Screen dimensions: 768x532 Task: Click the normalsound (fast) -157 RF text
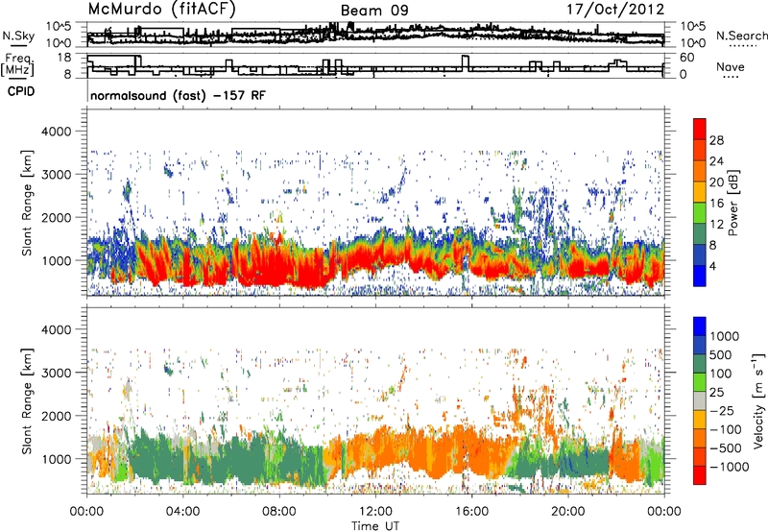pos(178,95)
